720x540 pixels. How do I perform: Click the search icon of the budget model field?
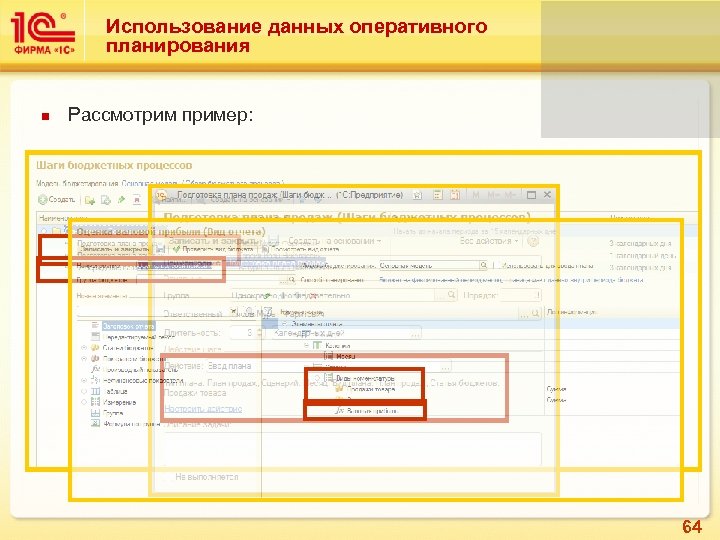483,265
